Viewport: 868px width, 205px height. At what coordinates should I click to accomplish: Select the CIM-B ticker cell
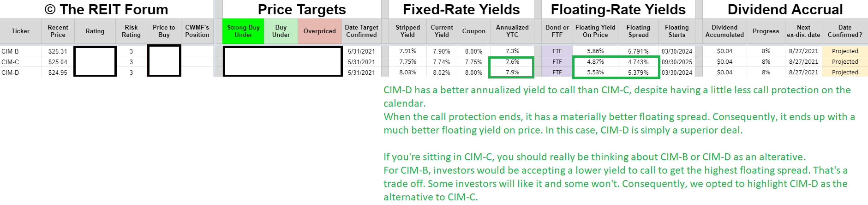pyautogui.click(x=20, y=51)
